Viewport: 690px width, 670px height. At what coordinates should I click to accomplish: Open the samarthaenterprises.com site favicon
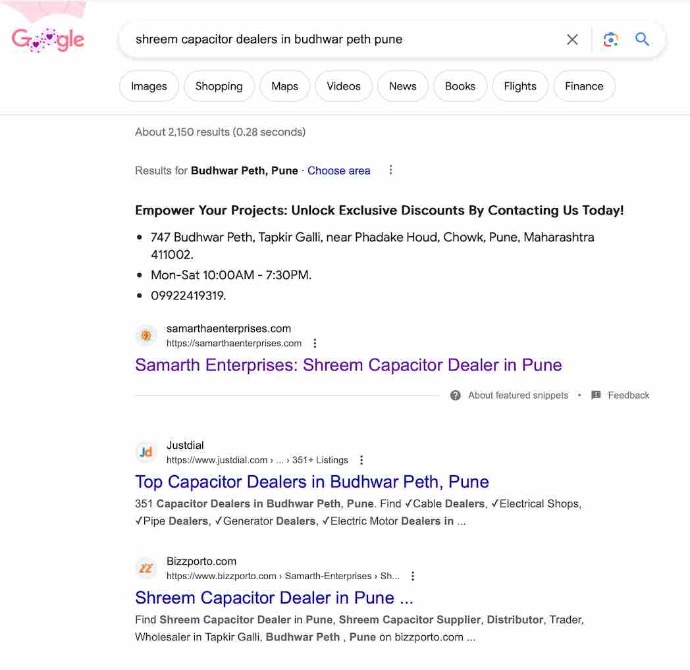(146, 336)
